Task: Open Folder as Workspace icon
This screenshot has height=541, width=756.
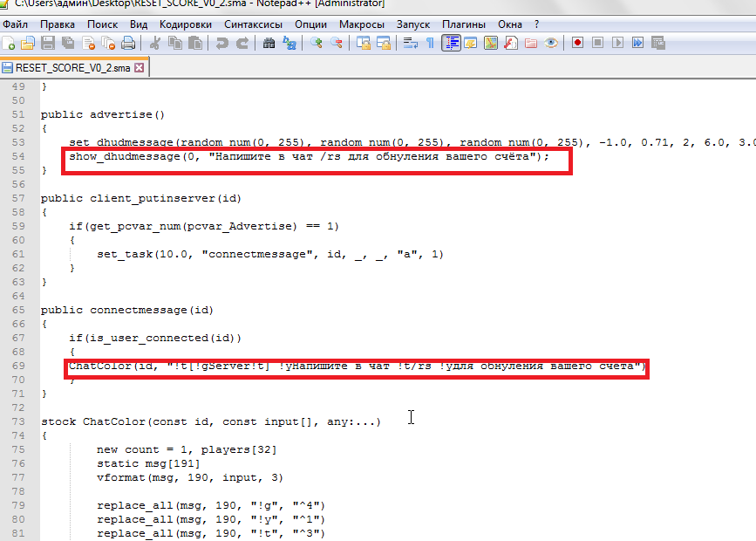Action: coord(531,44)
